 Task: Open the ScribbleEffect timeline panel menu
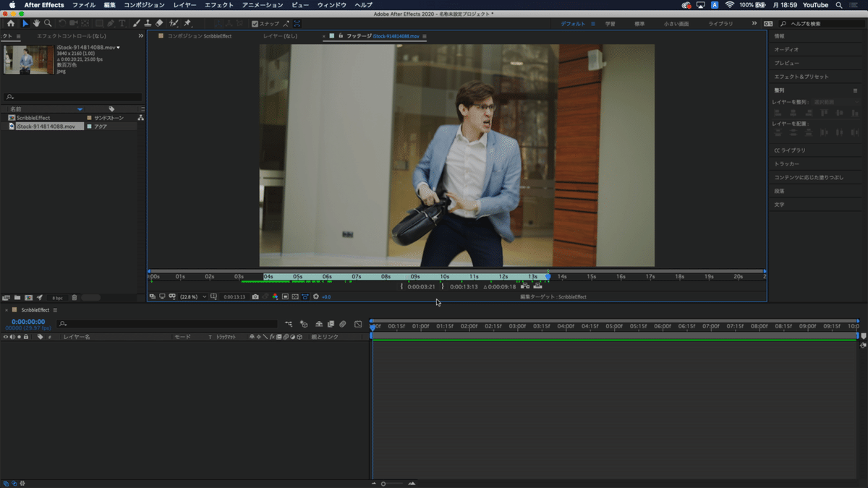coord(56,310)
